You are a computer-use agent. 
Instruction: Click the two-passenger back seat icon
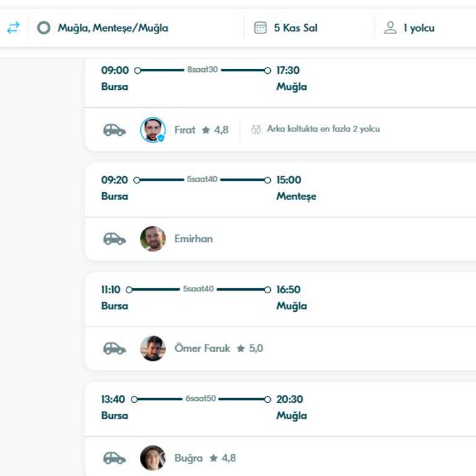[256, 130]
